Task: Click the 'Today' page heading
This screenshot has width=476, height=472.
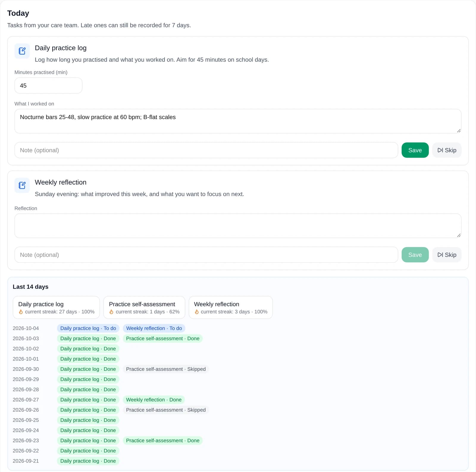Action: [18, 13]
